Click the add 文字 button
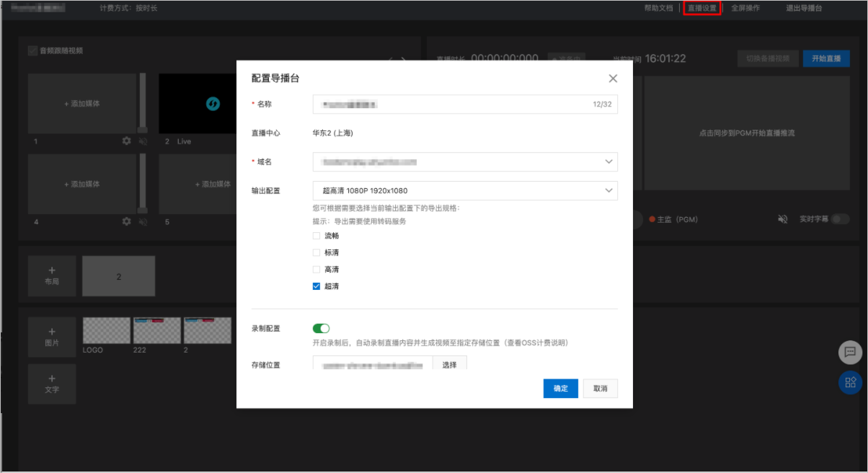 click(52, 384)
